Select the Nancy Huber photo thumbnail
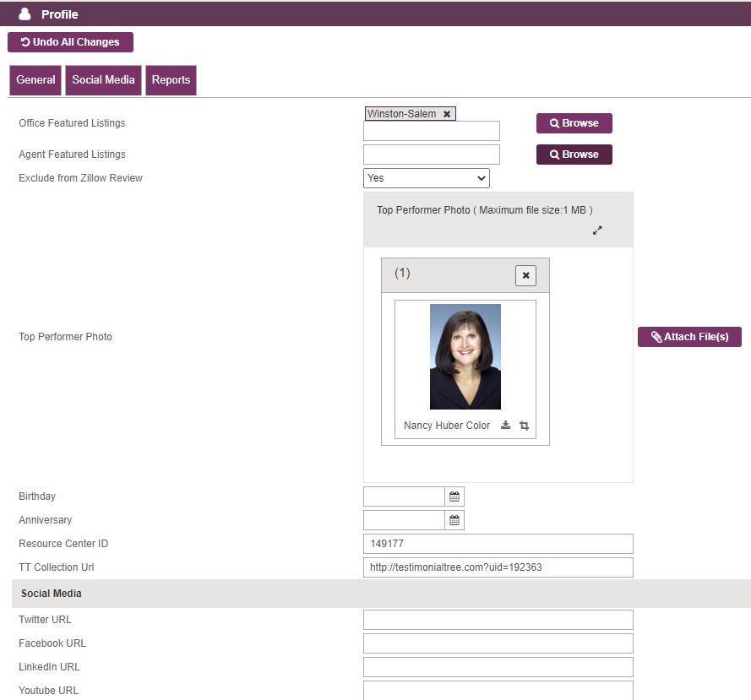Viewport: 751px width, 700px height. (465, 356)
